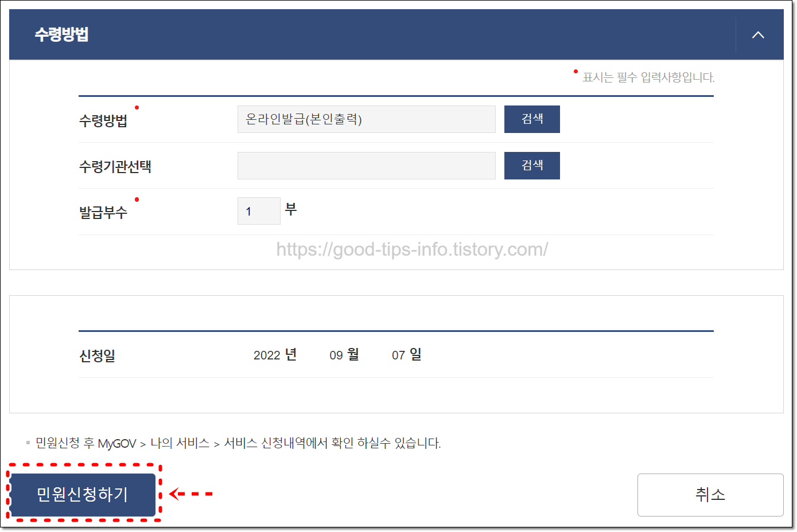Click the 수령기관선택 label
Screen dimensions: 797x532
(x=115, y=167)
